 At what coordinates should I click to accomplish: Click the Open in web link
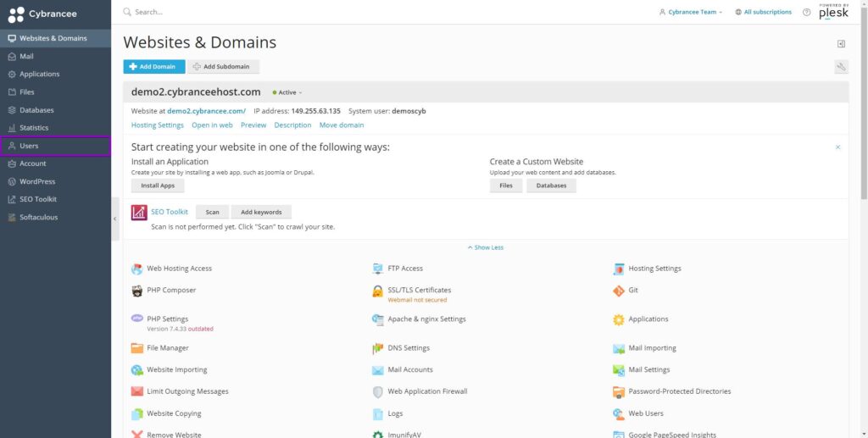(x=212, y=125)
